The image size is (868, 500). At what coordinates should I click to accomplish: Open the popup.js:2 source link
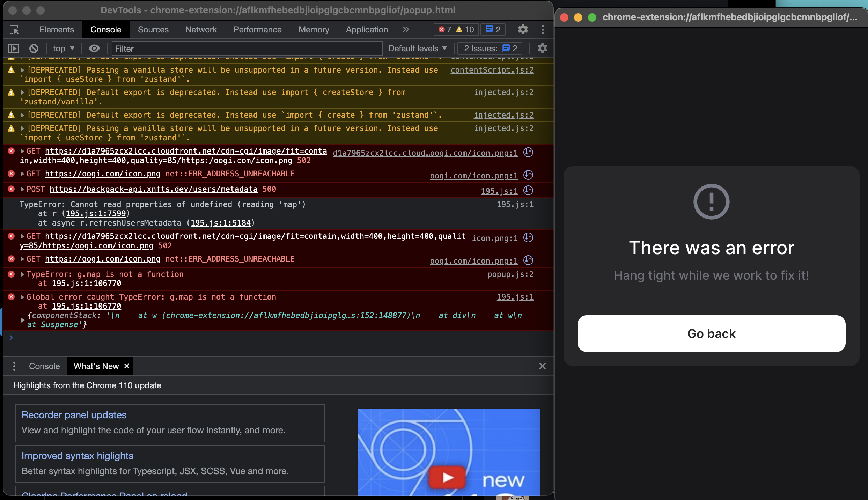pos(510,274)
